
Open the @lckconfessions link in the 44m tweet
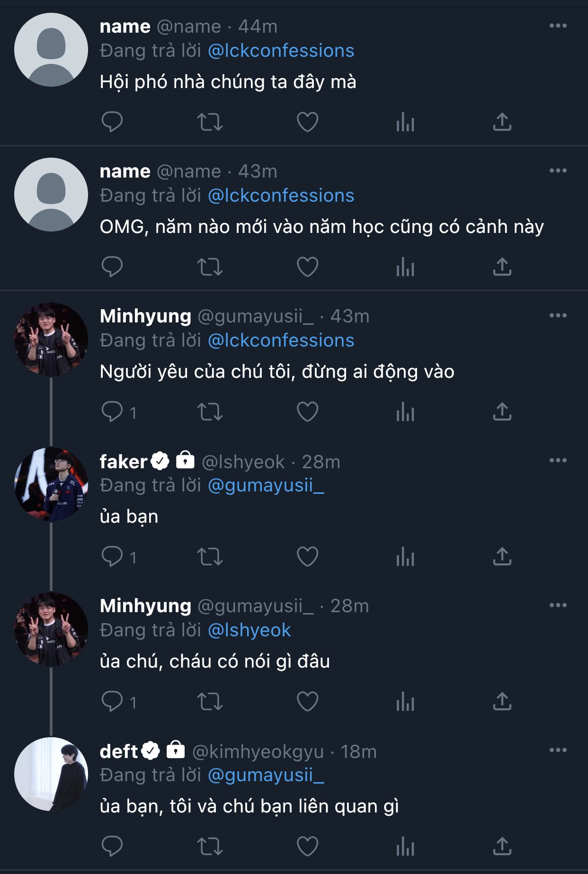point(281,51)
